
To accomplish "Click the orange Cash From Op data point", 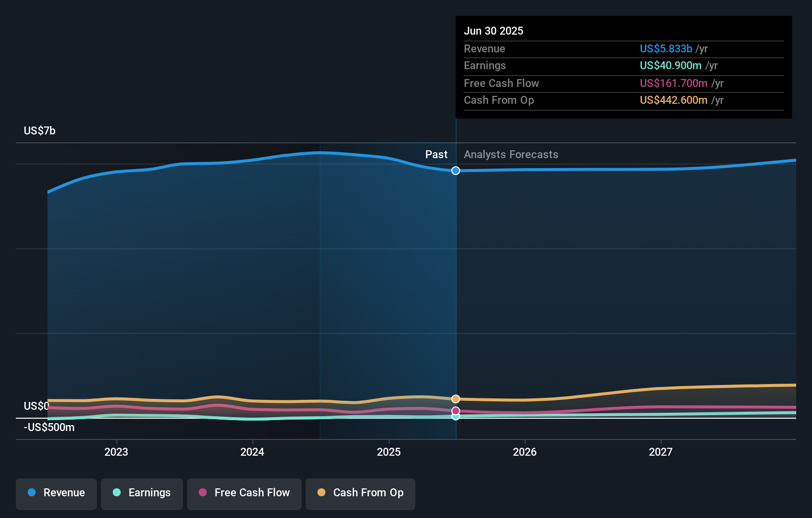I will (x=456, y=399).
